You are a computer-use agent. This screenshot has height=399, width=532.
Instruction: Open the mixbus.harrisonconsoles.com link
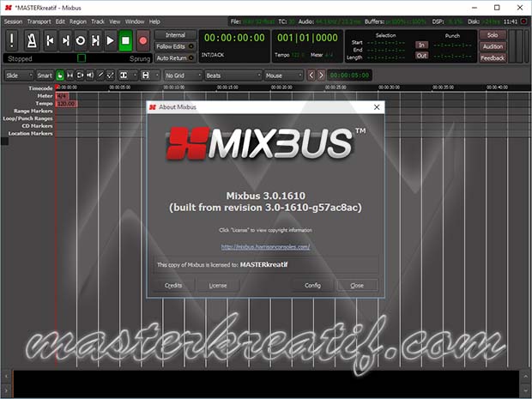tap(265, 246)
